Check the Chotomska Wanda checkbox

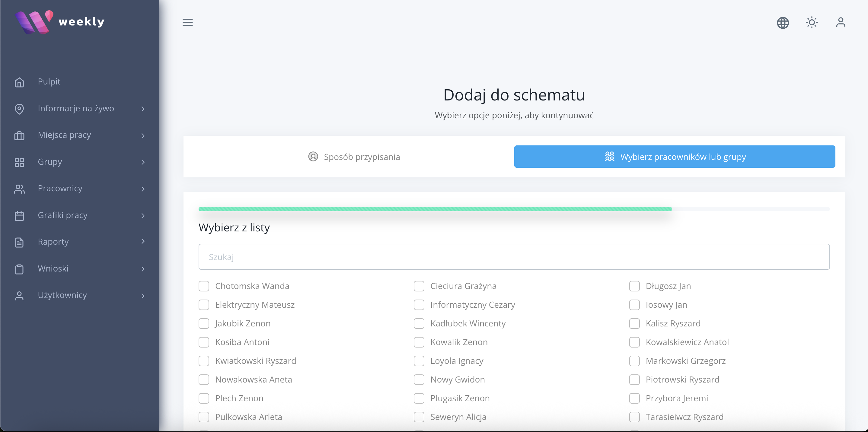tap(204, 286)
